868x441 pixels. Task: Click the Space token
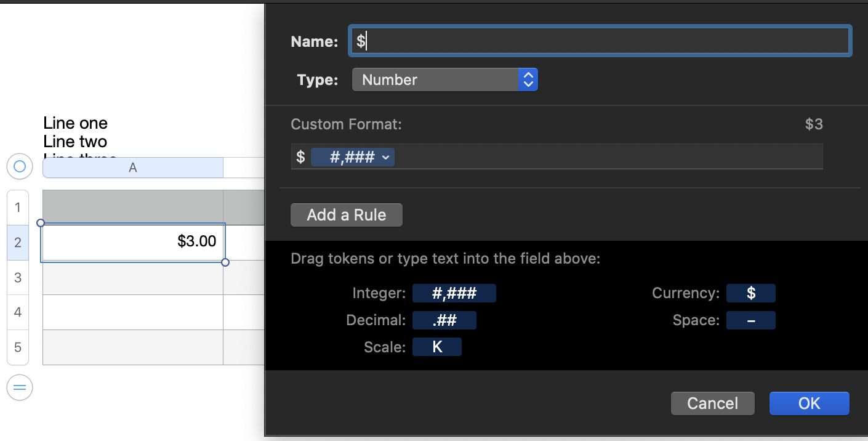pos(750,320)
